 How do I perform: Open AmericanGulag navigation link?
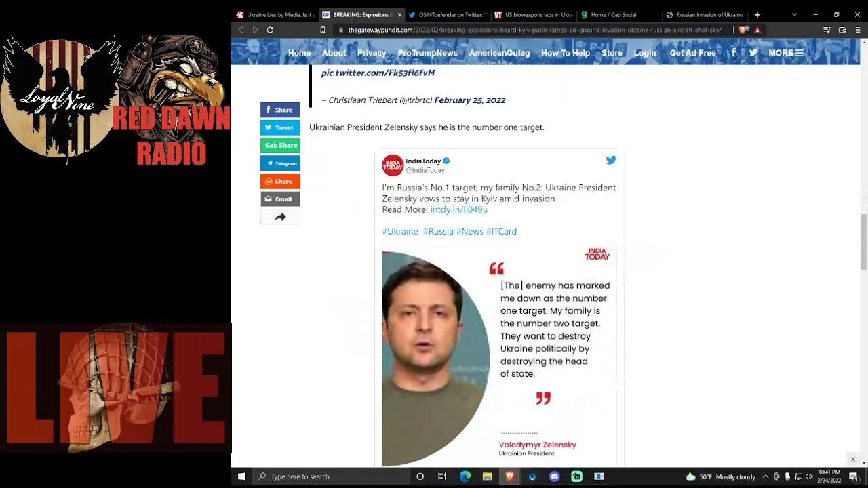point(499,53)
